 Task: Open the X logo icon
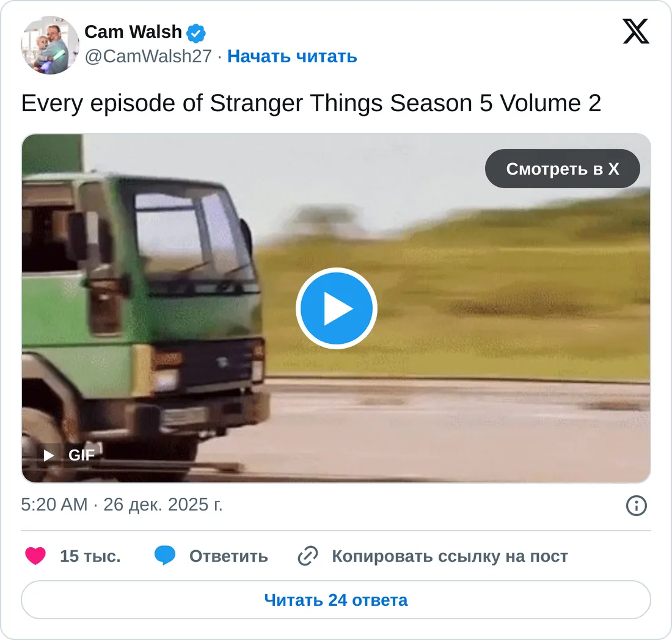coord(635,31)
